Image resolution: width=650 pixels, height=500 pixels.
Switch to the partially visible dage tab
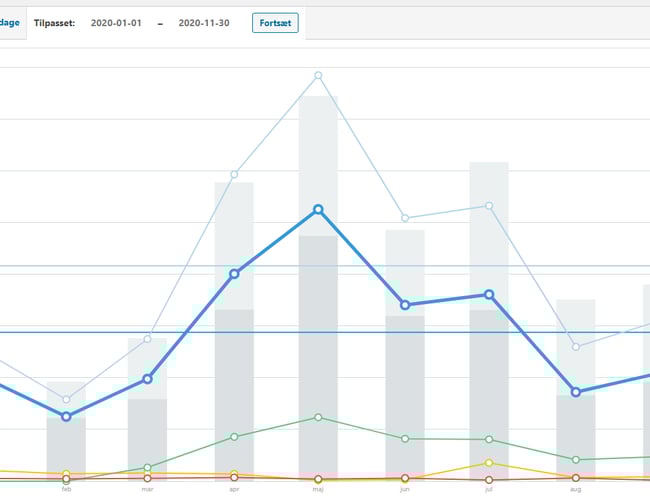click(x=9, y=23)
